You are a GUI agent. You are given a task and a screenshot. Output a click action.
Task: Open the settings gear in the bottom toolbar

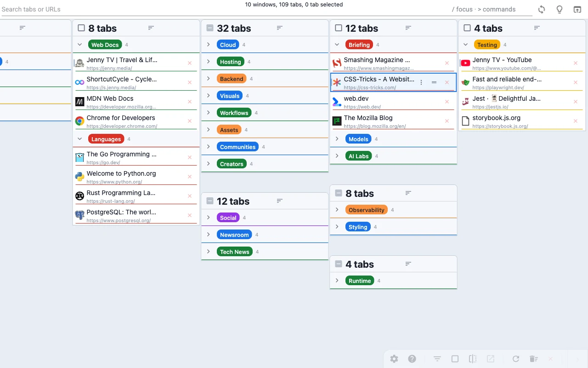394,359
